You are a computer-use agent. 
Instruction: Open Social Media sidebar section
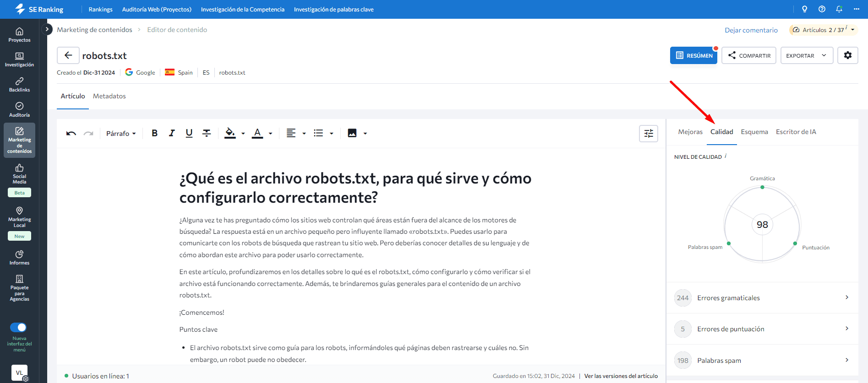(19, 174)
